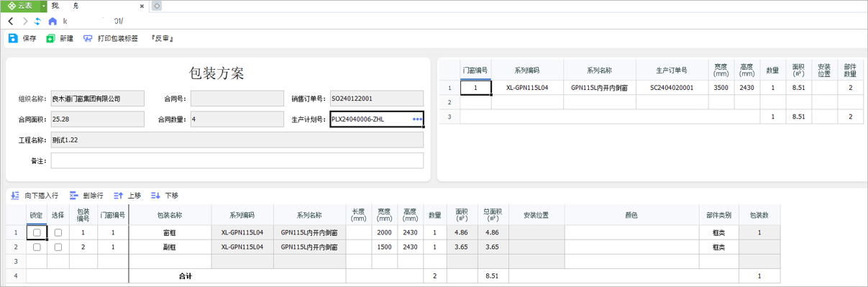
Task: Select the 副框 package name cell
Action: pyautogui.click(x=170, y=247)
